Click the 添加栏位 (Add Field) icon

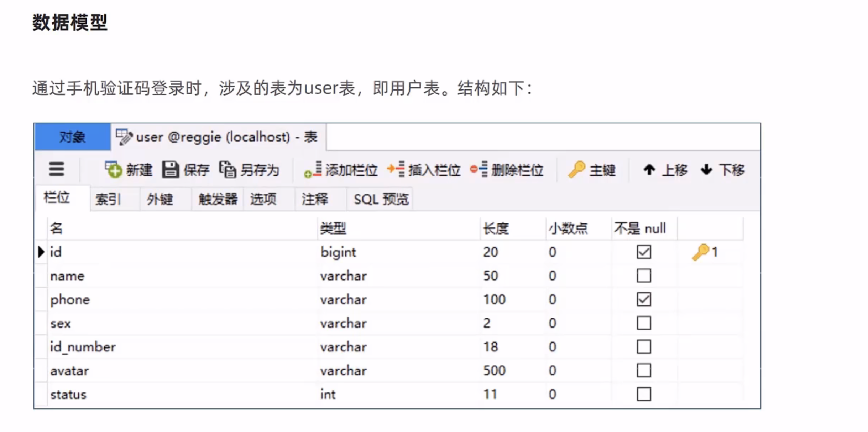[x=313, y=170]
